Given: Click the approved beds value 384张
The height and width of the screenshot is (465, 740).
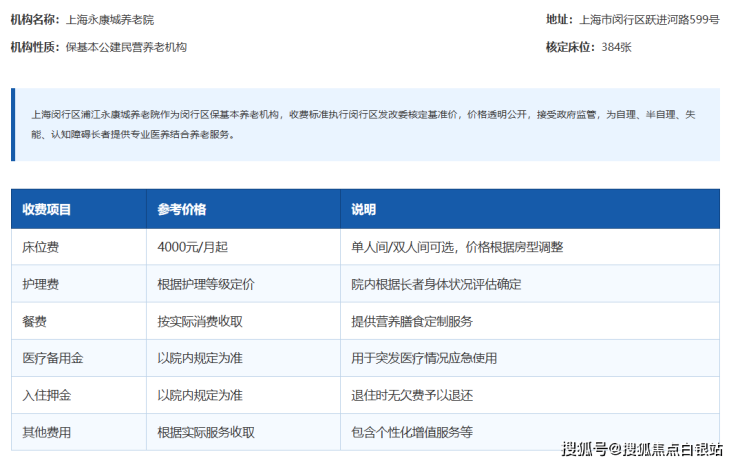Looking at the screenshot, I should [x=616, y=47].
